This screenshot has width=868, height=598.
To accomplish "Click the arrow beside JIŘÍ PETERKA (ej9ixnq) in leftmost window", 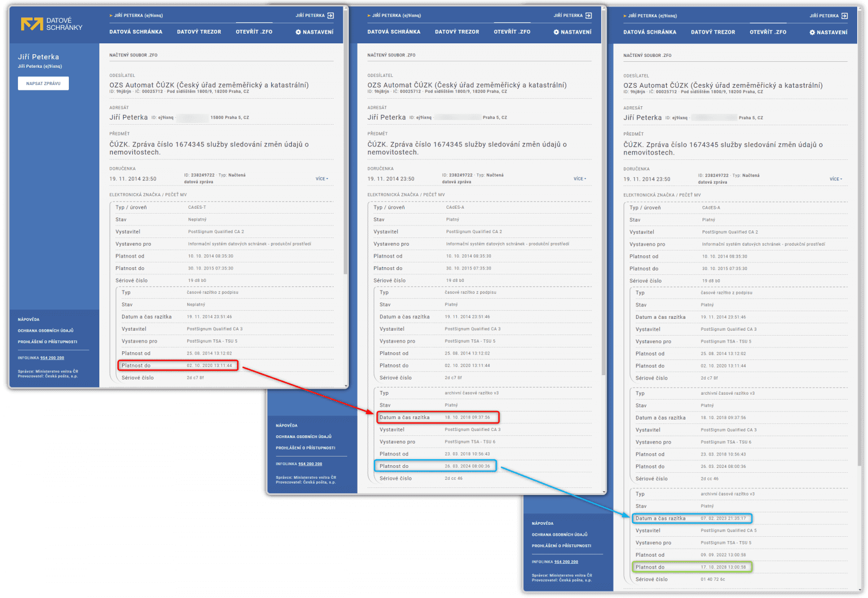I will tap(111, 16).
